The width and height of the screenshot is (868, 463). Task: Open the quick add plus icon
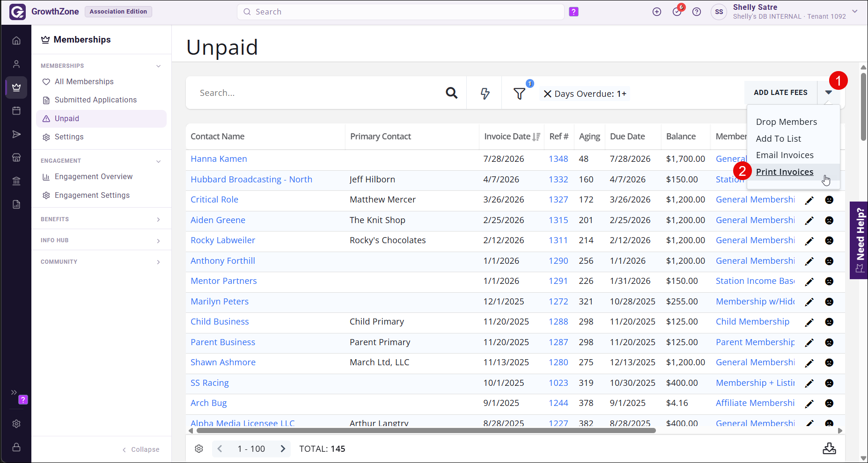coord(657,12)
